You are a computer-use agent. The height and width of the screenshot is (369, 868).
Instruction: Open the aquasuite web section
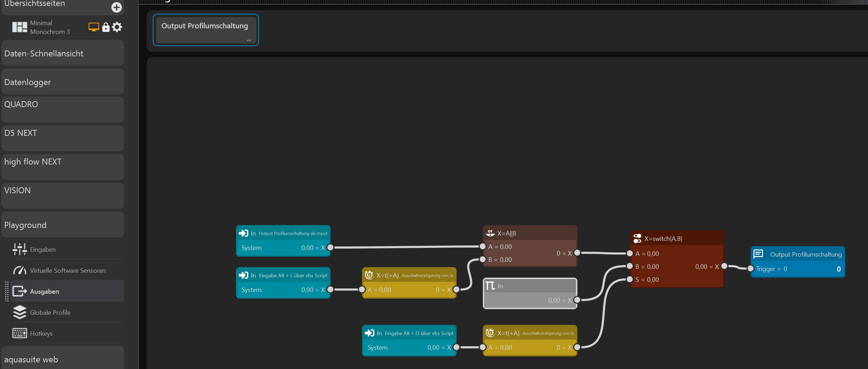[62, 360]
